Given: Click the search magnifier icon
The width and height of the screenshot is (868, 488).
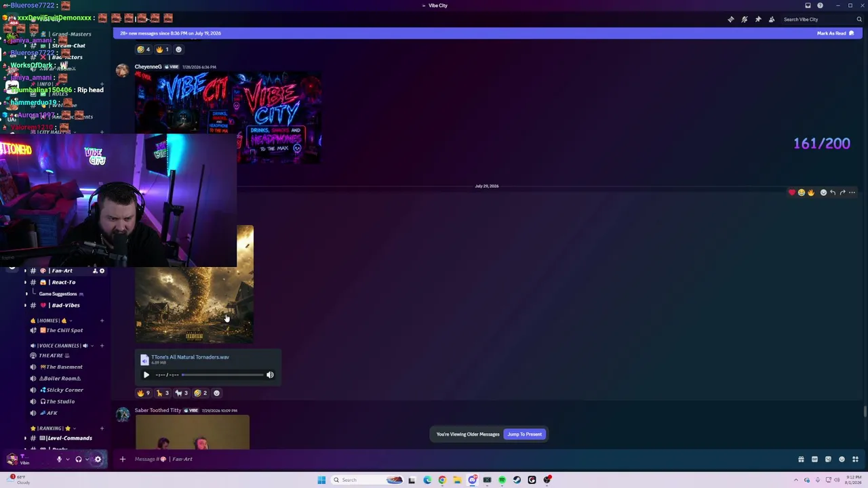Looking at the screenshot, I should (x=859, y=19).
